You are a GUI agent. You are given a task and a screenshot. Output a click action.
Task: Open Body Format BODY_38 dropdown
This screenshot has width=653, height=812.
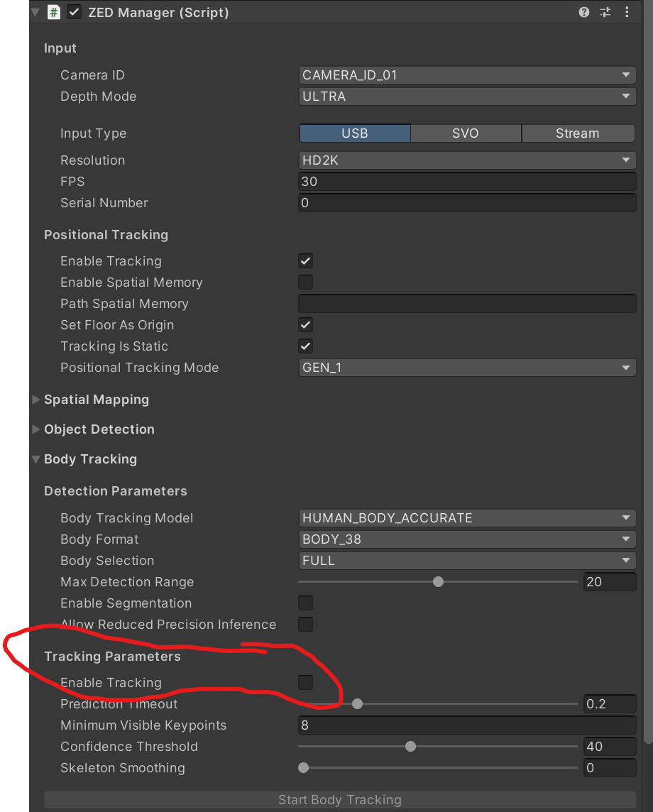tap(467, 539)
